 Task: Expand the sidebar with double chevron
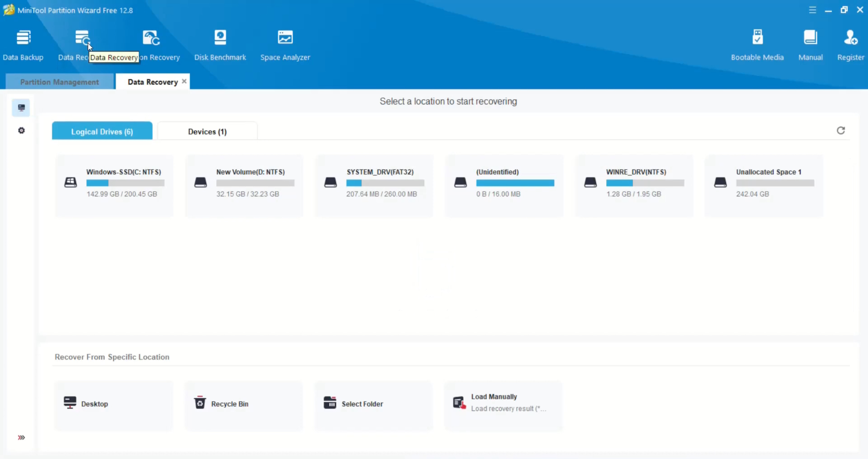coord(21,437)
